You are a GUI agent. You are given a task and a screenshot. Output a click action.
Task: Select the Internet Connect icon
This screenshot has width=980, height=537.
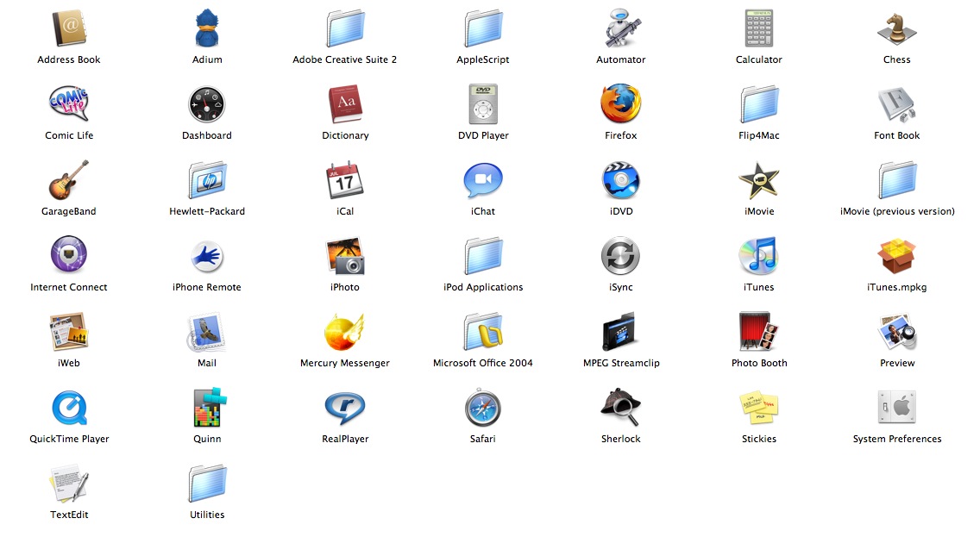[69, 255]
